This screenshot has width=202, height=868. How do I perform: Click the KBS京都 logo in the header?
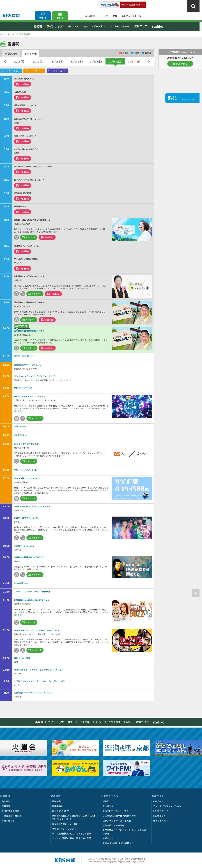point(11,16)
